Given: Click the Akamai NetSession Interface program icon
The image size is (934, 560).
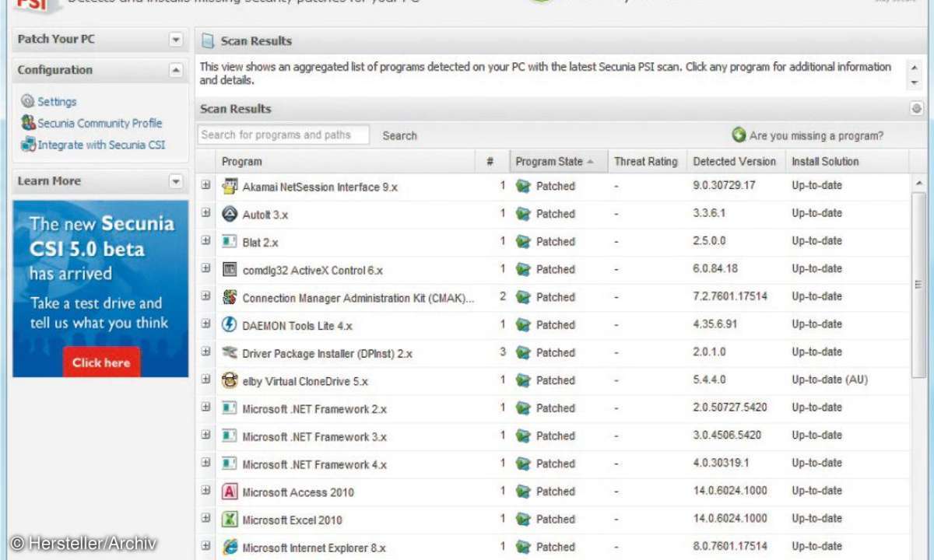Looking at the screenshot, I should (x=230, y=186).
